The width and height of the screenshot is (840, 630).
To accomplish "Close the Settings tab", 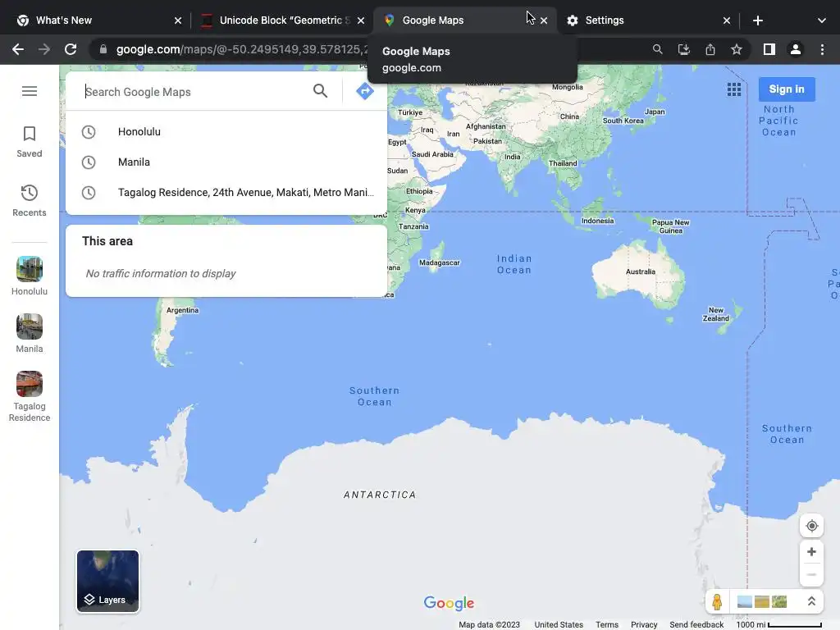I will tap(727, 21).
